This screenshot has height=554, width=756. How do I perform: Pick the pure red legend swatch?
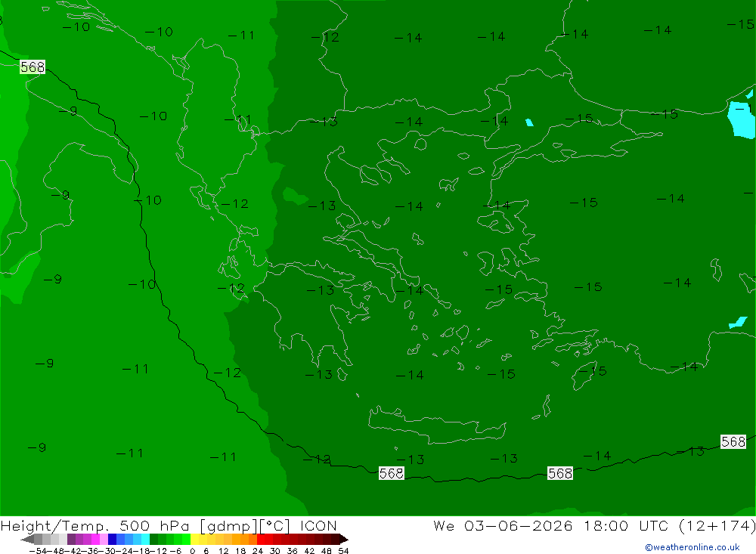point(262,539)
